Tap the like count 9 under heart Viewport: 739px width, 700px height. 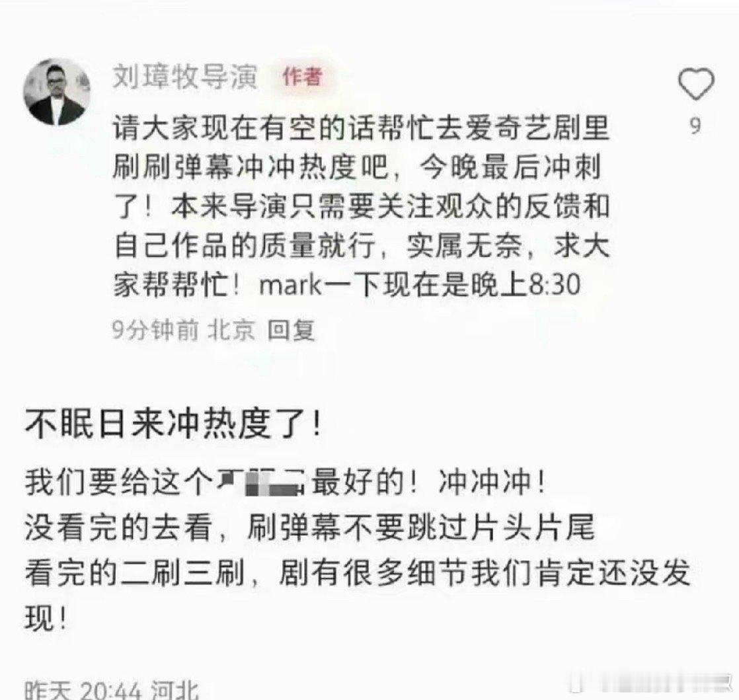point(695,126)
